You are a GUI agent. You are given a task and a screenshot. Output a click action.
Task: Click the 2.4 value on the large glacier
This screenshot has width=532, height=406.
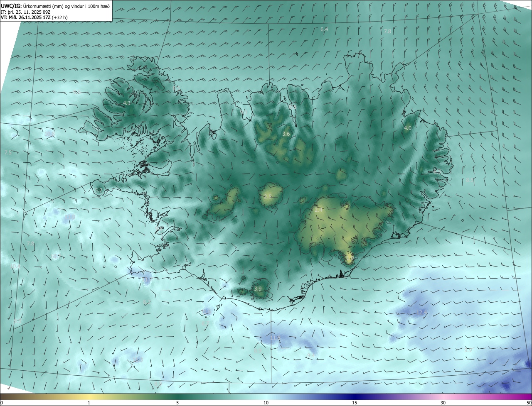(x=319, y=210)
